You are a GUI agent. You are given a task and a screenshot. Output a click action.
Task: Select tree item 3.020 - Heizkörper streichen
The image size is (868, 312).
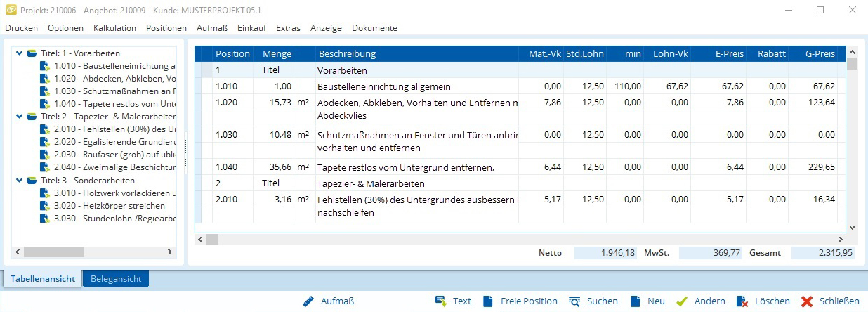(109, 206)
